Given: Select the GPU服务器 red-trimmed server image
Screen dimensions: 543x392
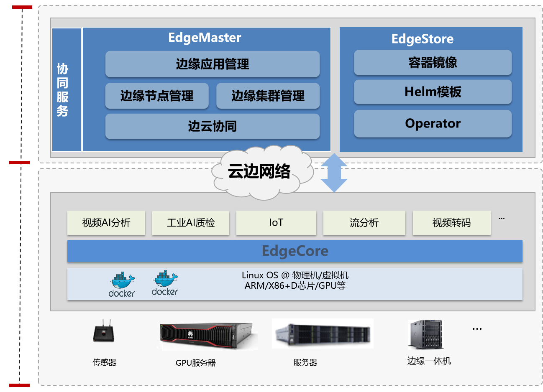Looking at the screenshot, I should point(207,336).
